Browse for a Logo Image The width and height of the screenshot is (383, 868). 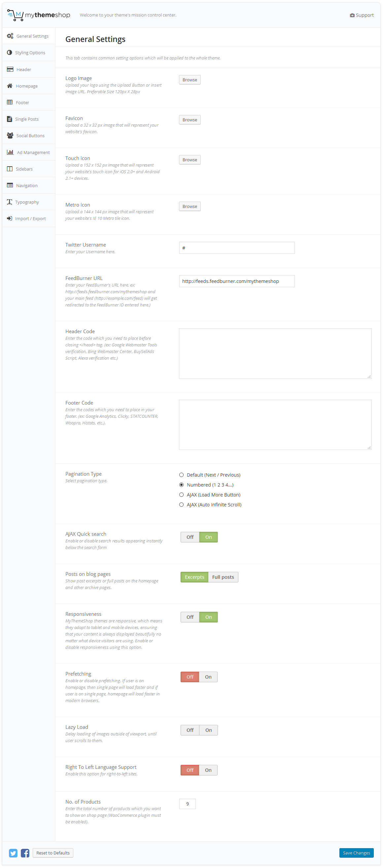click(x=190, y=80)
